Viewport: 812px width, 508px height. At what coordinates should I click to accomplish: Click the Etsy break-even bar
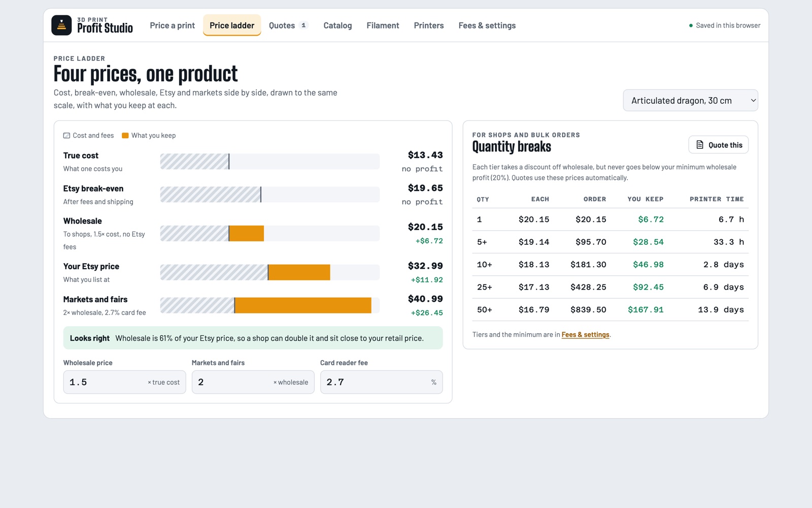tap(269, 195)
